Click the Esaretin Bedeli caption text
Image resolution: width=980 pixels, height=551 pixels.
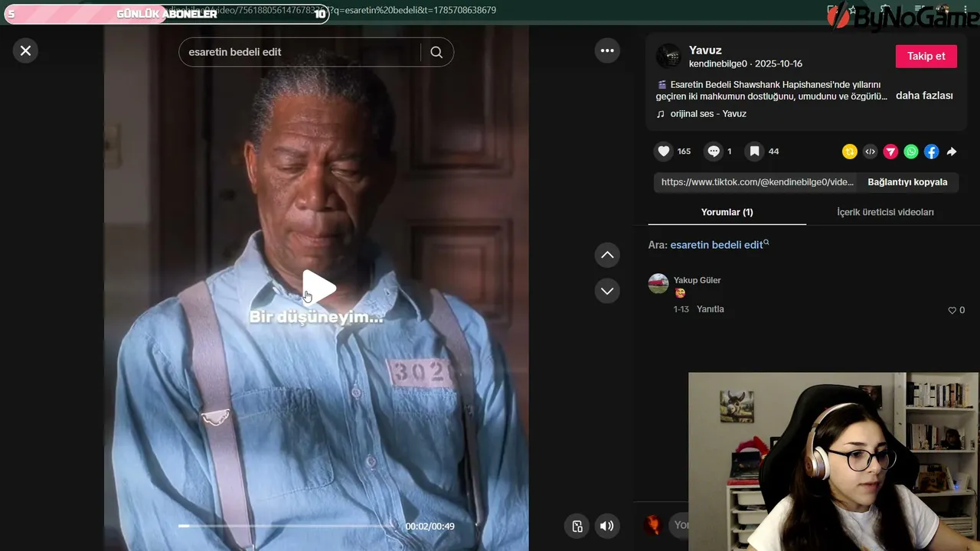(772, 90)
